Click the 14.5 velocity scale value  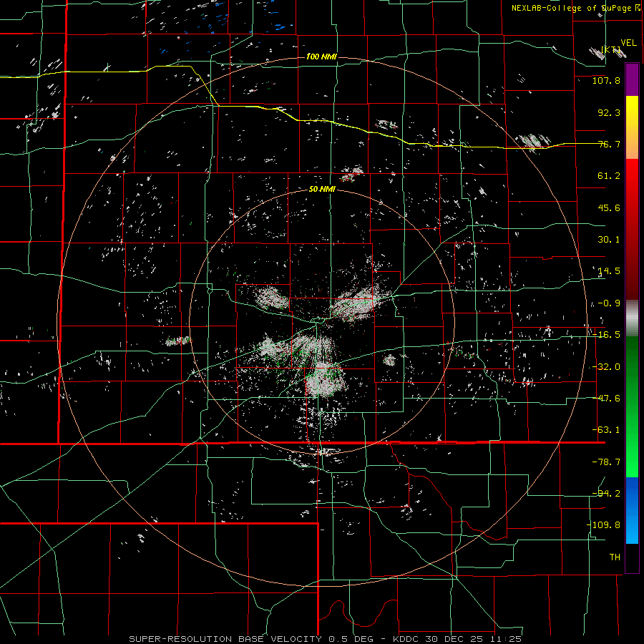coord(609,271)
